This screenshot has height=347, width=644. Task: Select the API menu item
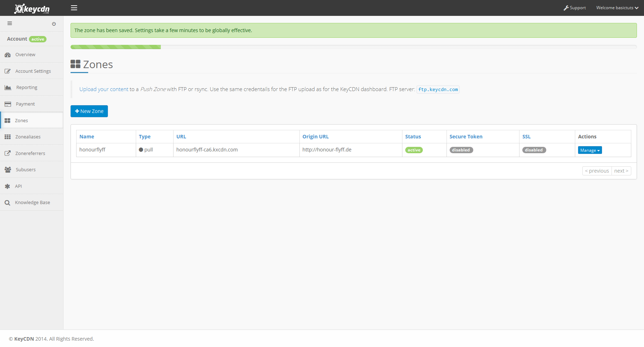coord(18,186)
